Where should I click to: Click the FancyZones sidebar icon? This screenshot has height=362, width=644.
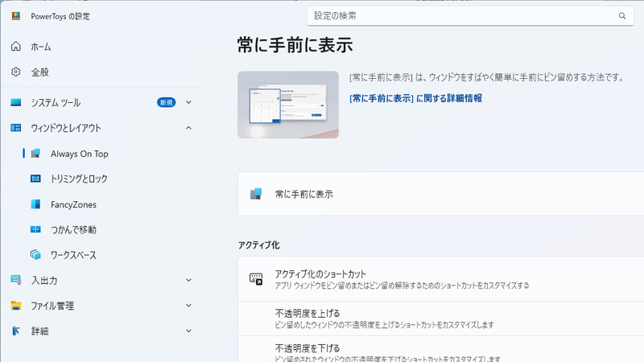(35, 204)
